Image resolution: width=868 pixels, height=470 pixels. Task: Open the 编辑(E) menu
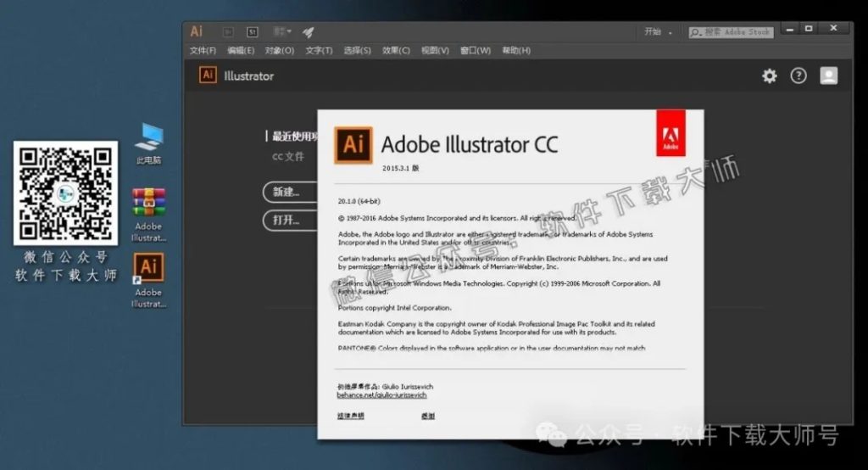[241, 50]
